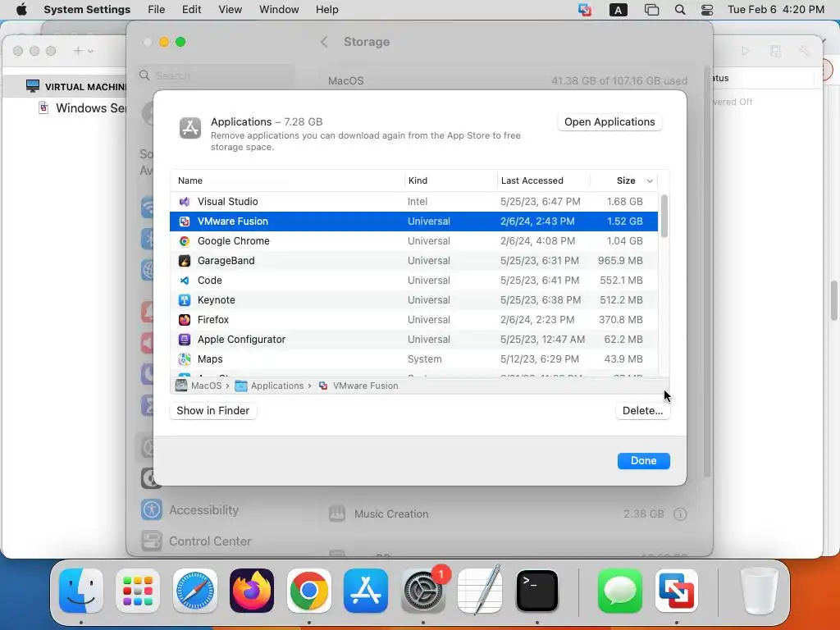Open Launchpad from the Dock
This screenshot has width=840, height=630.
click(138, 591)
